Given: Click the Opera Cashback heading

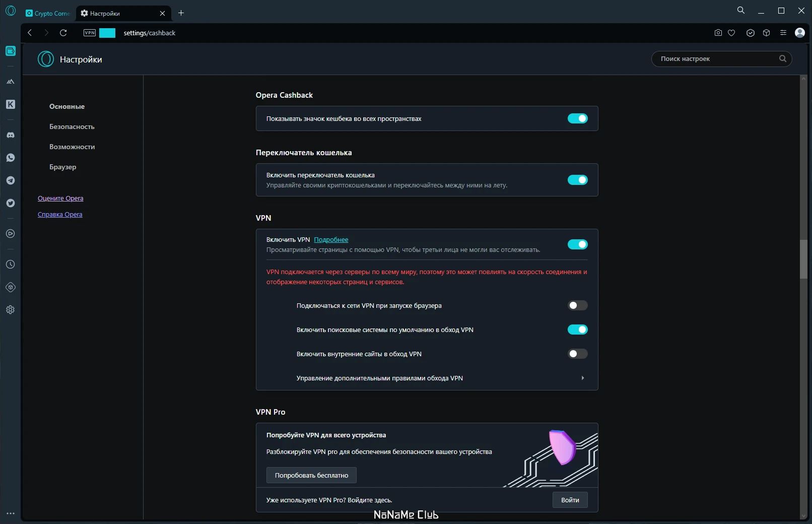Looking at the screenshot, I should point(284,95).
